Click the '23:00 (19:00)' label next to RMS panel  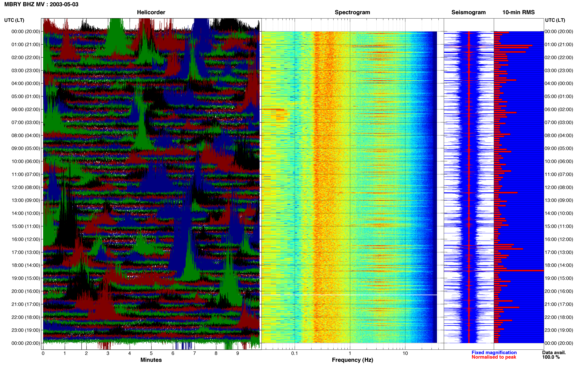pyautogui.click(x=559, y=330)
